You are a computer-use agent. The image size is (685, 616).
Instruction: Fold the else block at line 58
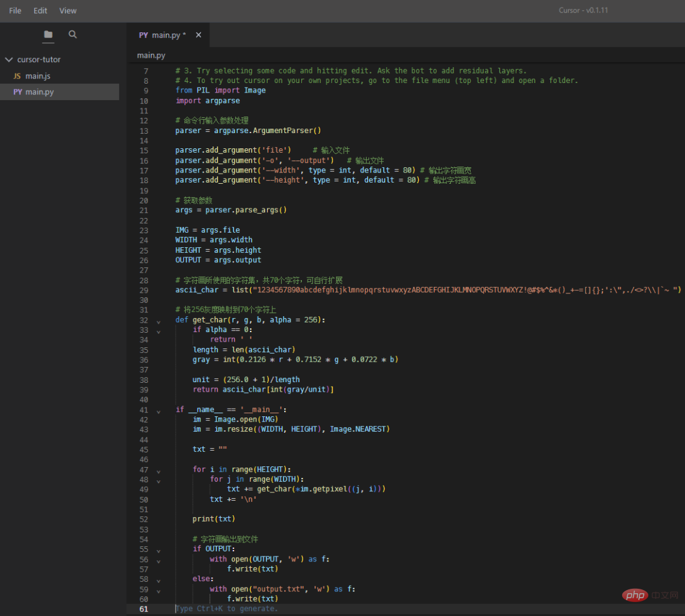tap(159, 582)
